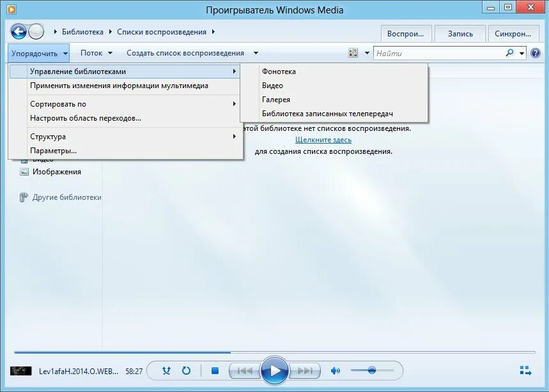Open Help via the question mark icon
The width and height of the screenshot is (549, 392).
coord(537,53)
